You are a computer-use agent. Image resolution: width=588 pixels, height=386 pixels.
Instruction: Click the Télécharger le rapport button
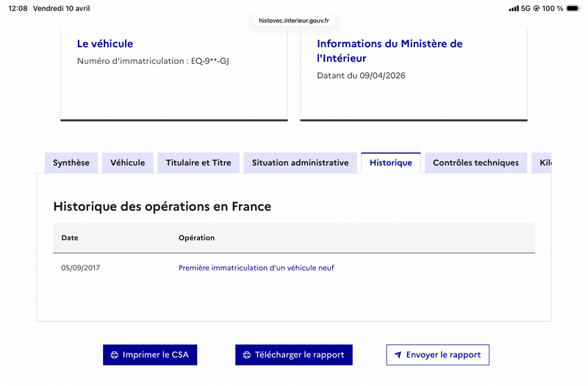294,355
